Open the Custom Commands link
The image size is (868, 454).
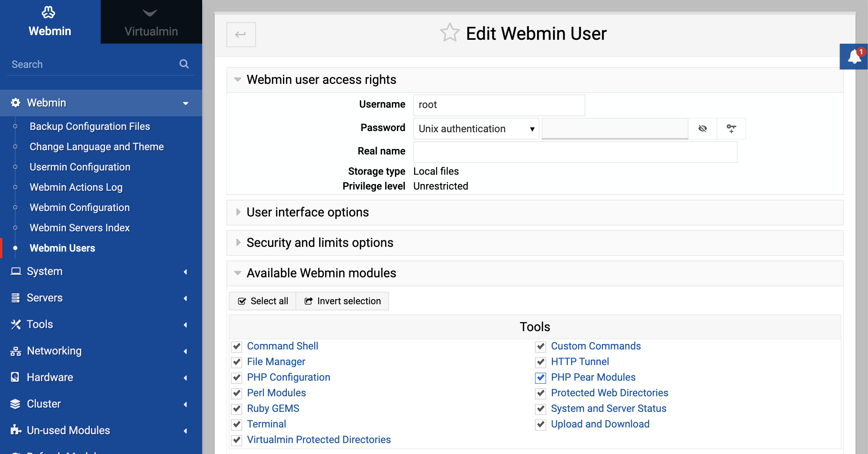596,346
